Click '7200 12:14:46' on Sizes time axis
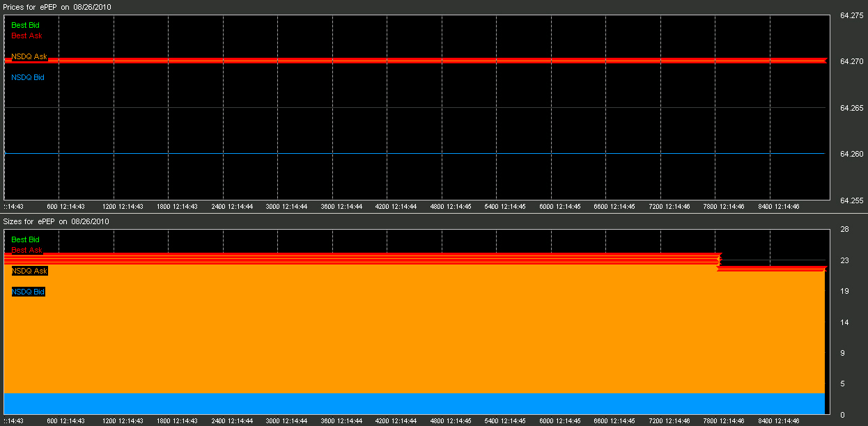Viewport: 868px width, 426px height. (x=669, y=421)
